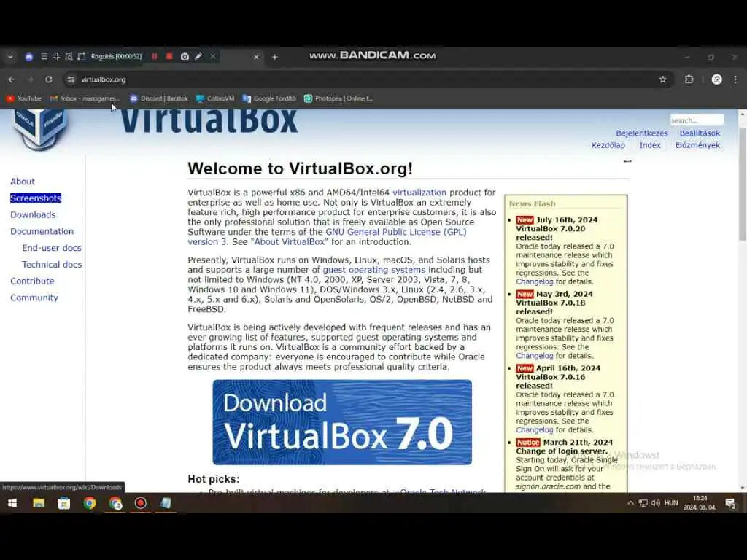
Task: Close the Bandicam recording toolbar
Action: (x=213, y=57)
